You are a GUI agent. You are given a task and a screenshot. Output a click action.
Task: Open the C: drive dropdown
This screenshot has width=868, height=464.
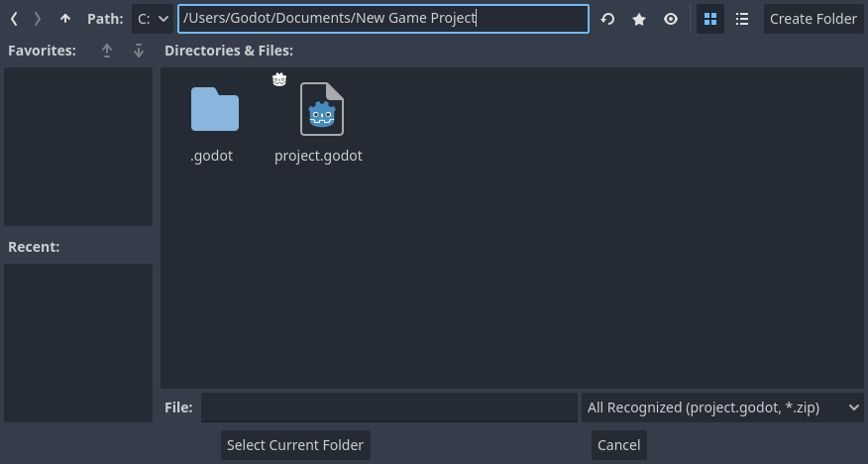(x=153, y=19)
